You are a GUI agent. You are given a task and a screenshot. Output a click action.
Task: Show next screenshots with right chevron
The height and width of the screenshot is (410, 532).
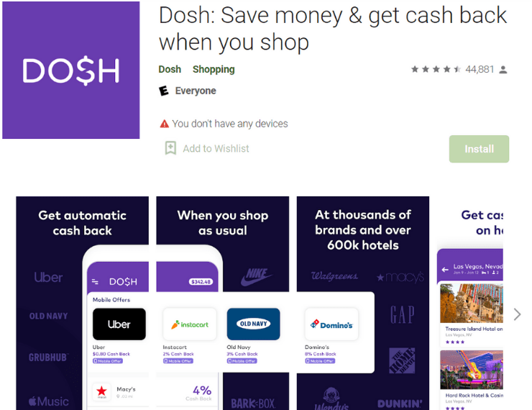point(517,314)
